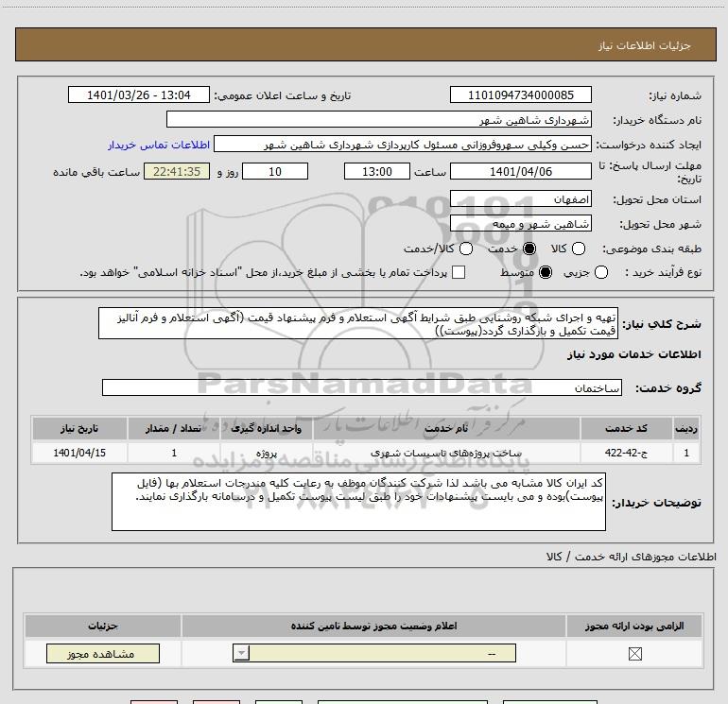Click the remaining days field 10
This screenshot has height=704, width=728.
click(x=275, y=171)
